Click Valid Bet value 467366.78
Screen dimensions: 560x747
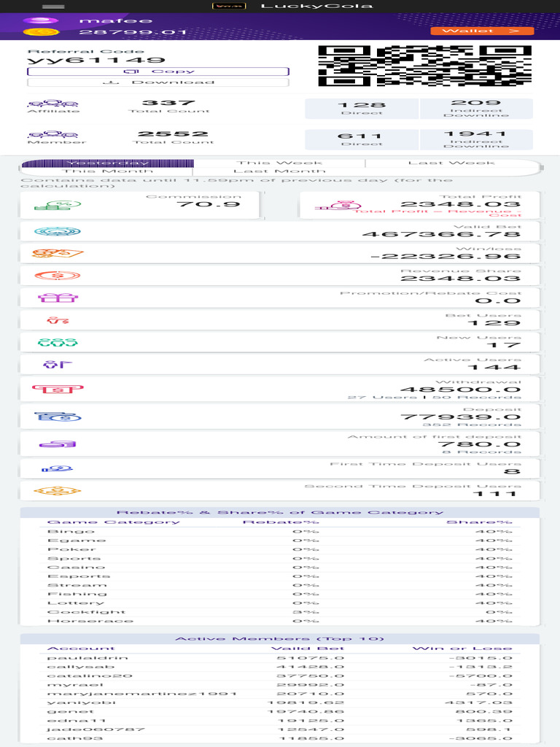441,234
